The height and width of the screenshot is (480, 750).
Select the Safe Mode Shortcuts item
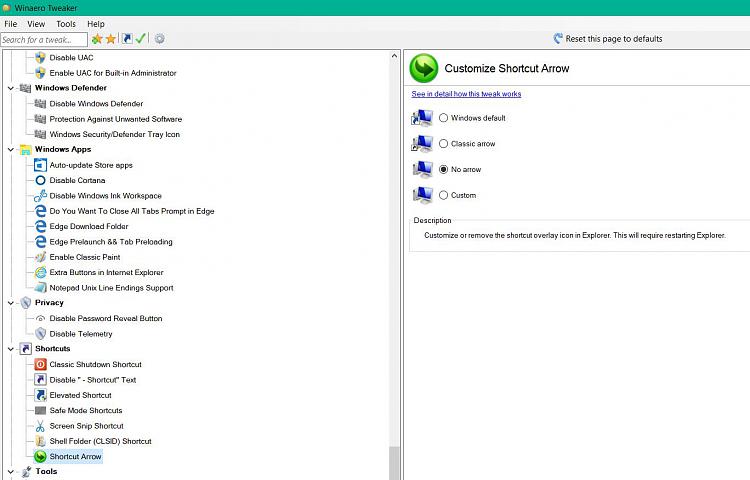click(x=86, y=410)
